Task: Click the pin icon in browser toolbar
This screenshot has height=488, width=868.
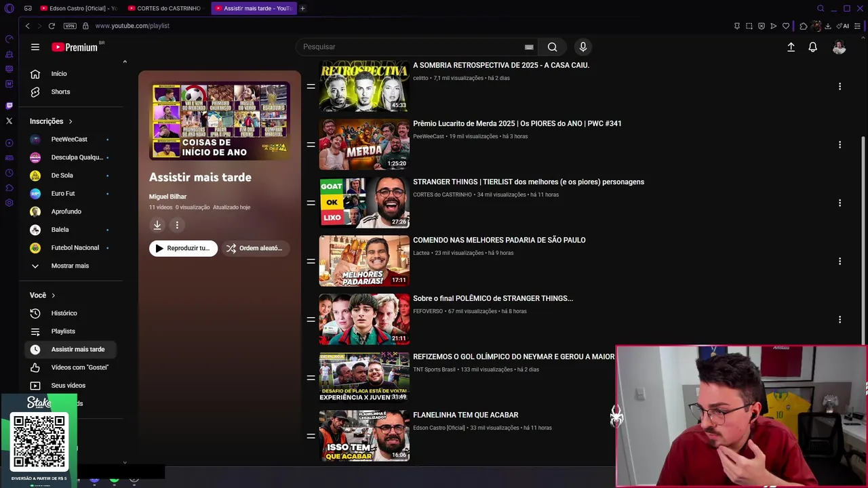Action: click(737, 26)
